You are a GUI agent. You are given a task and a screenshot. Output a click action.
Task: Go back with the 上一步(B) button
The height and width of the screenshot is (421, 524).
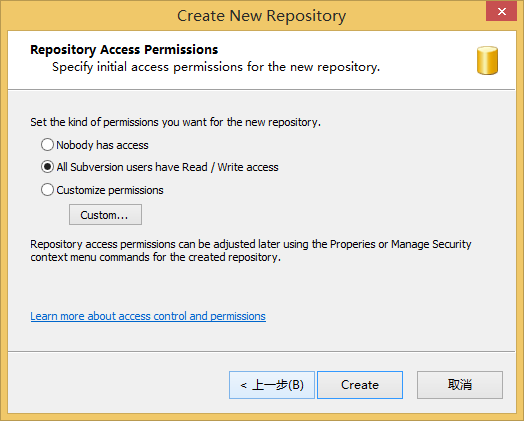(x=272, y=385)
